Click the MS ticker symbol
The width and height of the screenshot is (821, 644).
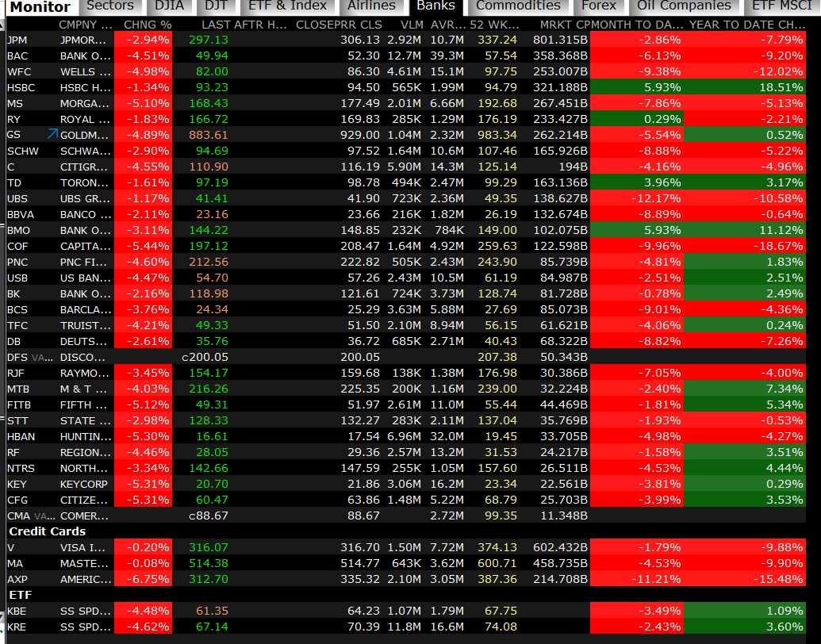[14, 104]
